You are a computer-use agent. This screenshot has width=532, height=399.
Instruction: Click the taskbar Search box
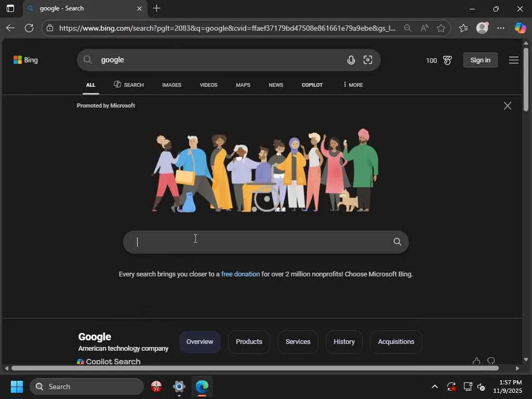click(87, 387)
